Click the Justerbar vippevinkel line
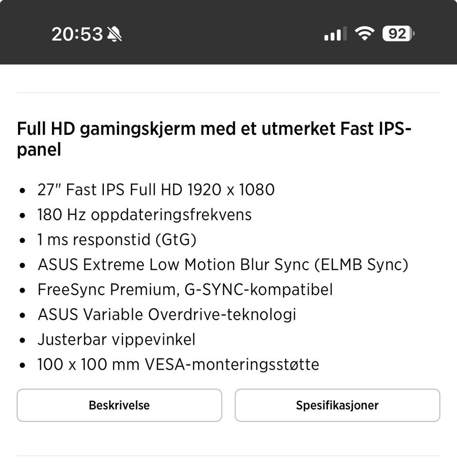The width and height of the screenshot is (457, 476). click(x=116, y=340)
